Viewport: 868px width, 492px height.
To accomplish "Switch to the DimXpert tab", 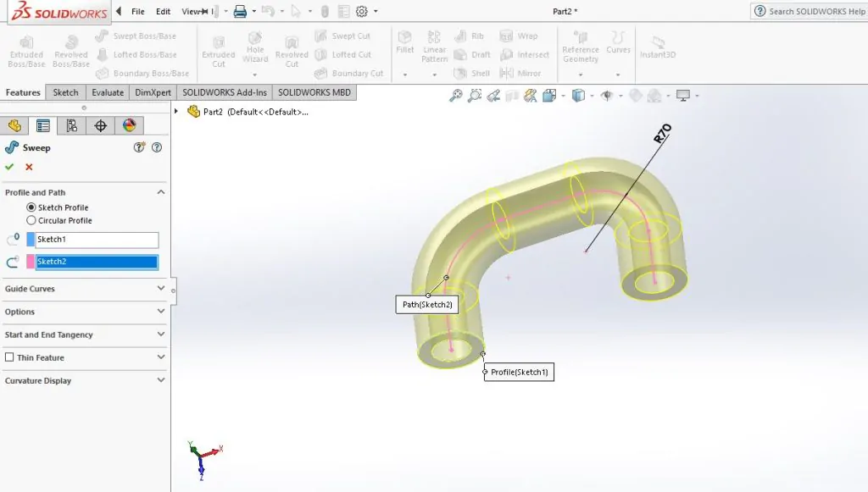I will tap(153, 92).
